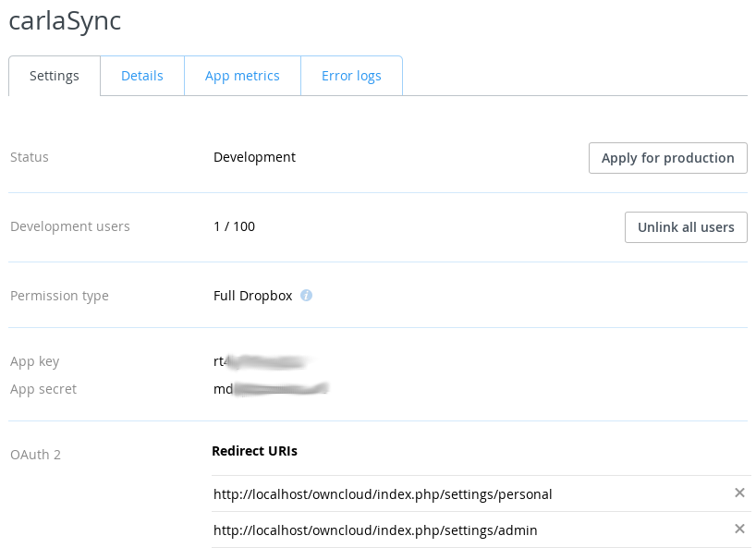
Task: Click the Full Dropbox permission text
Action: point(251,295)
